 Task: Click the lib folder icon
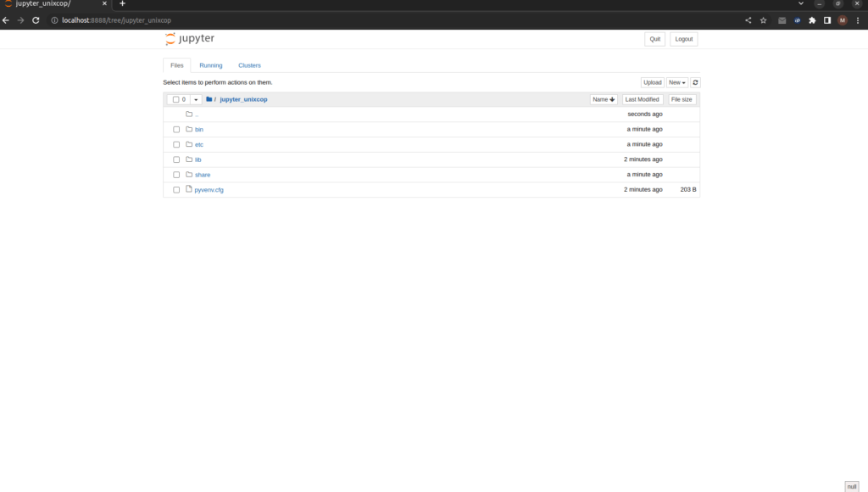coord(189,159)
